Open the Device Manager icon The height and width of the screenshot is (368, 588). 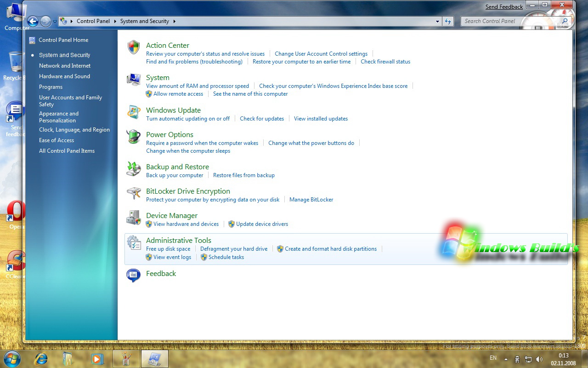pyautogui.click(x=134, y=218)
